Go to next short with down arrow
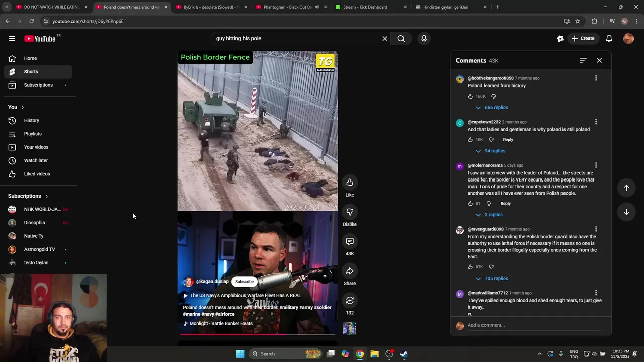Viewport: 644px width, 362px height. [x=626, y=212]
